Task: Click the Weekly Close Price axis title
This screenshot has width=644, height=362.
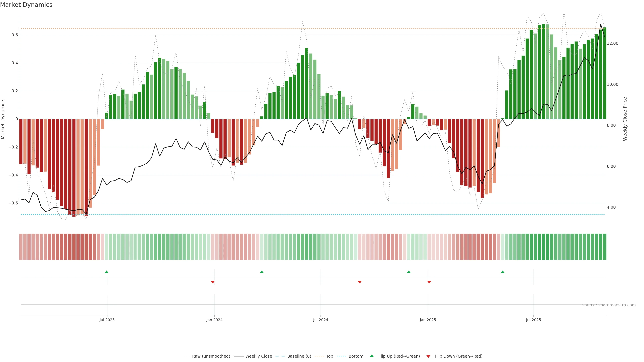Action: coord(625,119)
